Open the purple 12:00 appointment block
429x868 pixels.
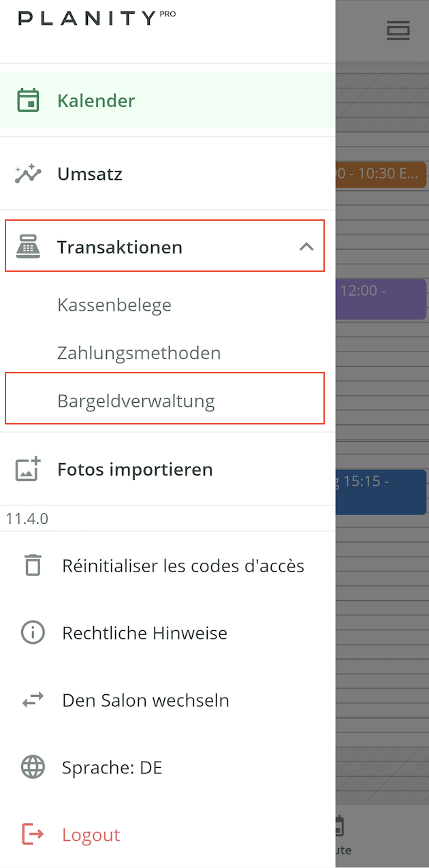click(x=381, y=298)
